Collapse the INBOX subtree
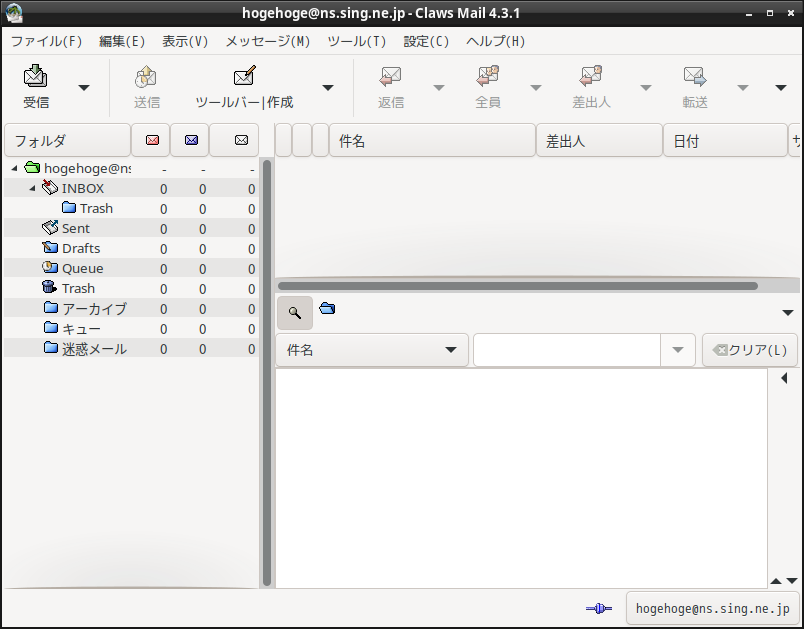 coord(32,188)
